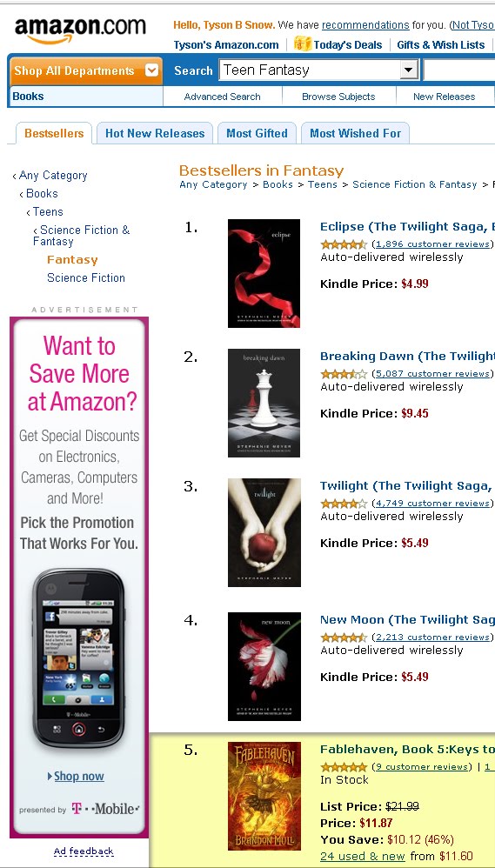Click the Twilight apple cover image
Image resolution: width=495 pixels, height=868 pixels.
tap(264, 532)
